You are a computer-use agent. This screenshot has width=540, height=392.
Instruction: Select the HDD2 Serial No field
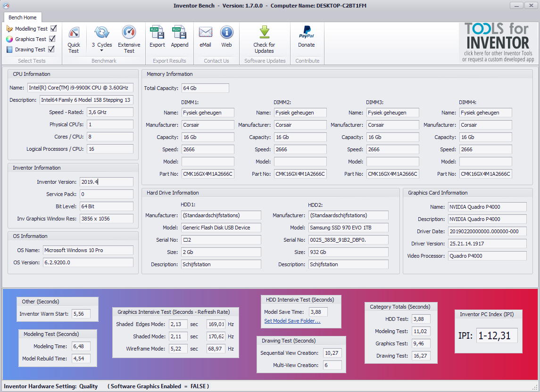click(348, 240)
